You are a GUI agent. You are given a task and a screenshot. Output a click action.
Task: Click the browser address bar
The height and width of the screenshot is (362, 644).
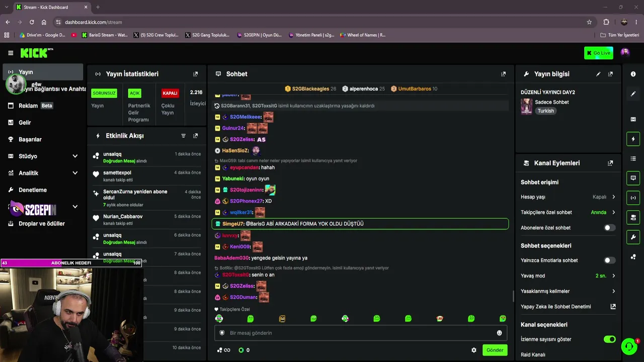click(x=322, y=22)
